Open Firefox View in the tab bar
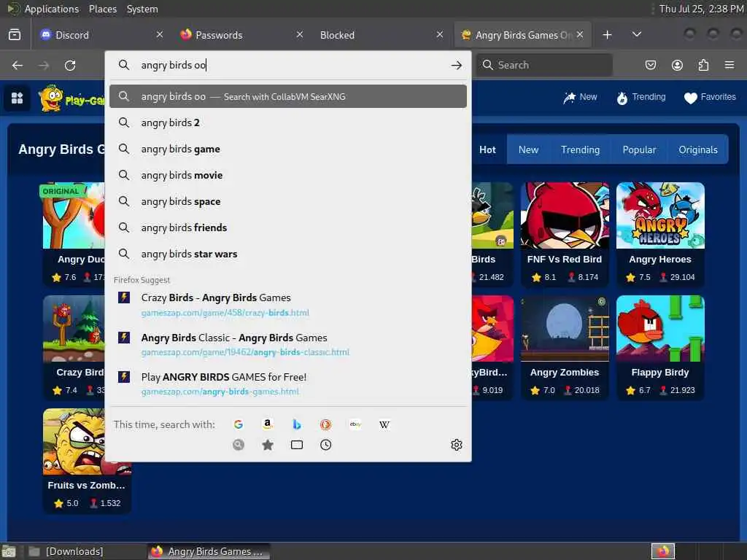Viewport: 747px width, 560px height. pyautogui.click(x=15, y=35)
